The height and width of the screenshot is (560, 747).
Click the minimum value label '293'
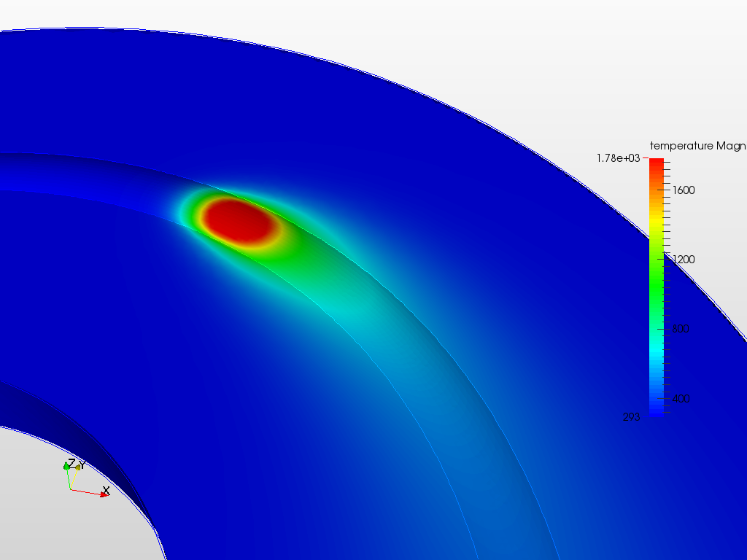tap(630, 417)
